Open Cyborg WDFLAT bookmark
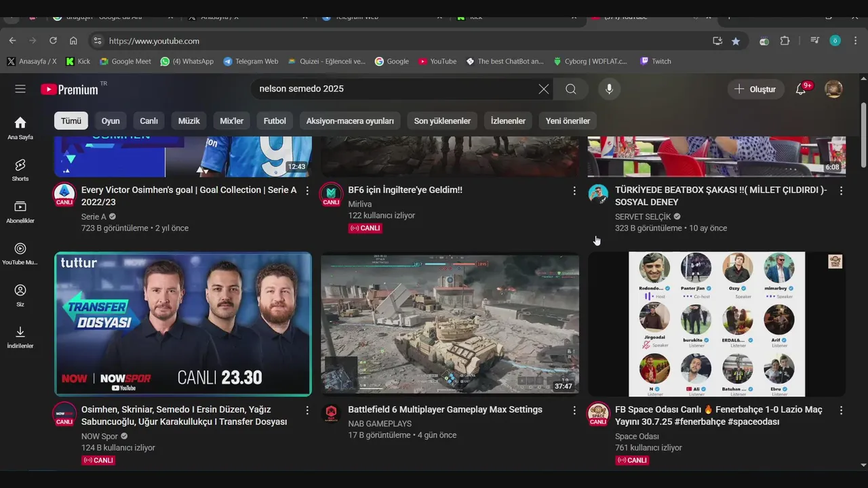 pos(591,61)
